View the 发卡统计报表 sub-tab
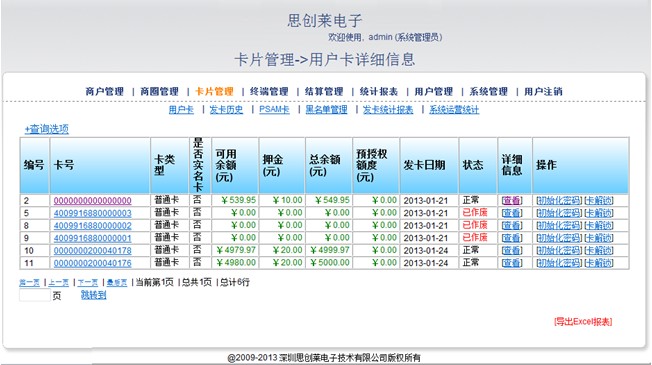 pos(388,110)
